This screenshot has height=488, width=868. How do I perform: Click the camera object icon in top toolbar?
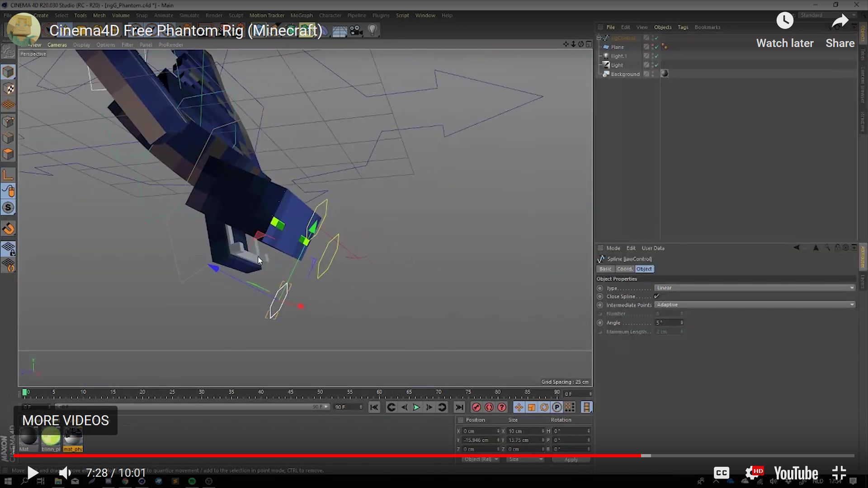point(356,30)
